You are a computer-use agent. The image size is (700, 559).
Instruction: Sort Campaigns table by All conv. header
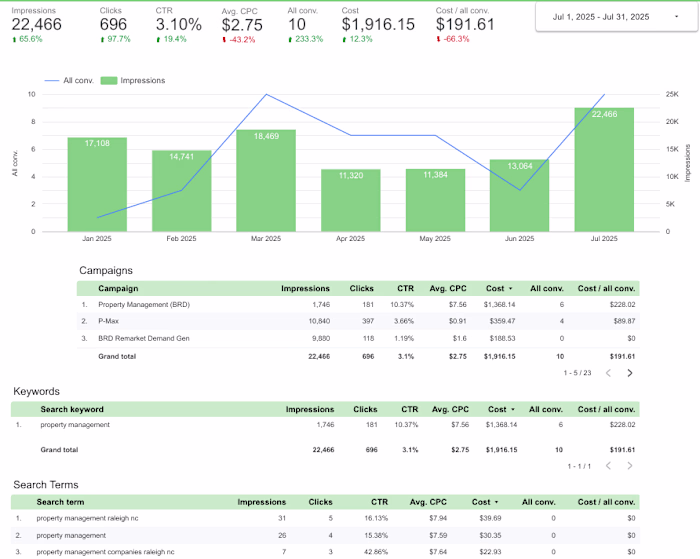click(x=547, y=288)
